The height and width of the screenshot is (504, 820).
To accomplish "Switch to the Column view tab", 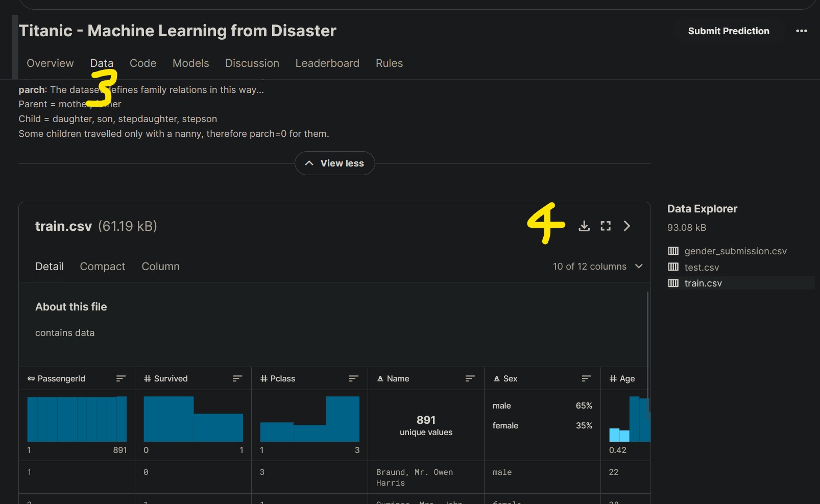I will pyautogui.click(x=161, y=267).
